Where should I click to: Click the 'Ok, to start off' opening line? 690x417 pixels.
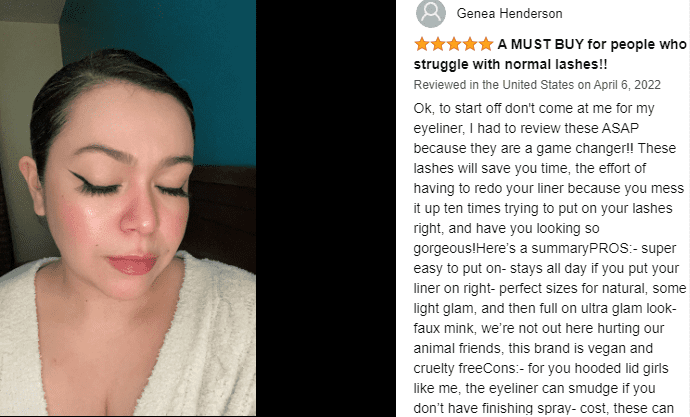coord(534,108)
